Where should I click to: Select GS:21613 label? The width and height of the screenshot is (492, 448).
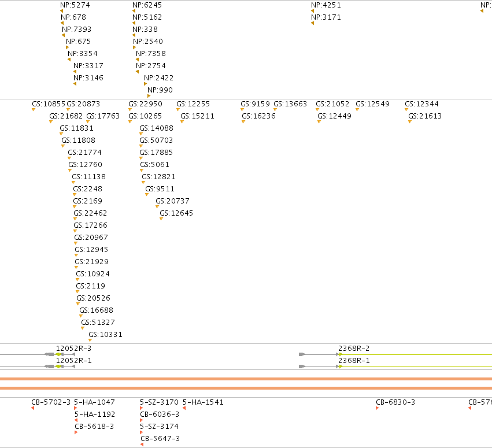[425, 116]
